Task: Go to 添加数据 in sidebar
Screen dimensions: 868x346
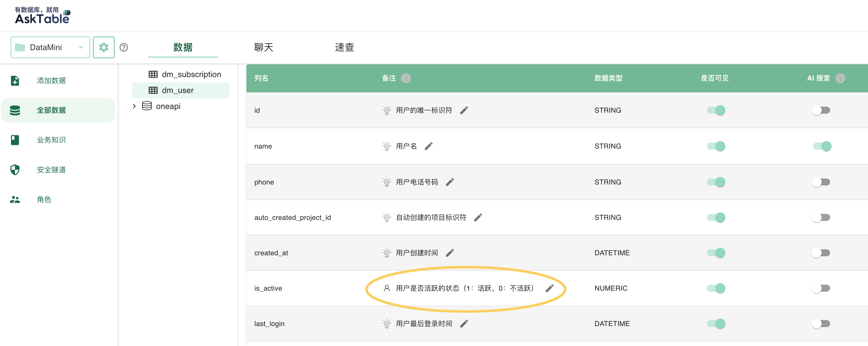Action: (51, 81)
